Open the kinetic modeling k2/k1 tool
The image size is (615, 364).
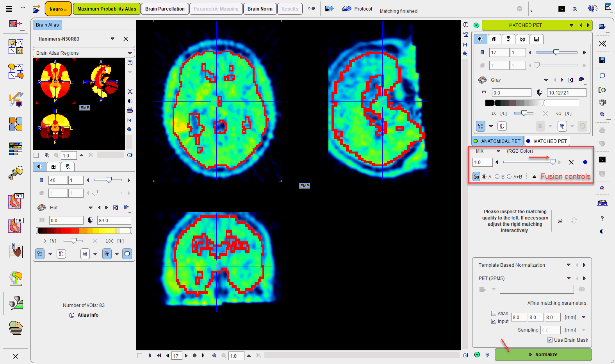point(16,46)
